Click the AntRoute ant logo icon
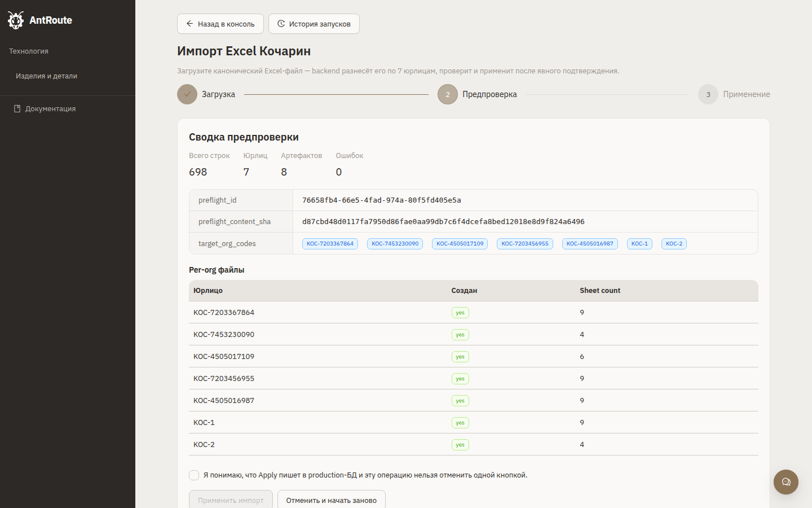The width and height of the screenshot is (812, 508). point(16,20)
